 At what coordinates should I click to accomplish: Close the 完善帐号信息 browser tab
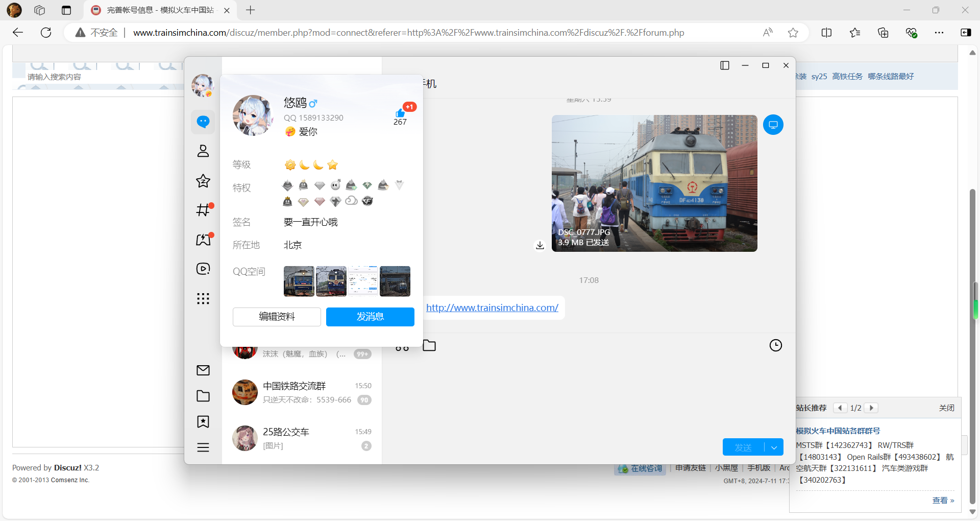[x=227, y=10]
